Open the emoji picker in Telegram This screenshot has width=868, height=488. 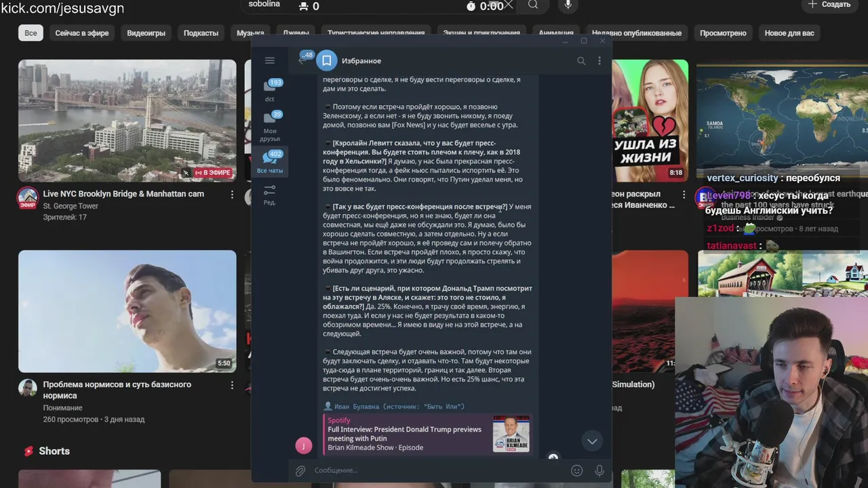(x=577, y=470)
